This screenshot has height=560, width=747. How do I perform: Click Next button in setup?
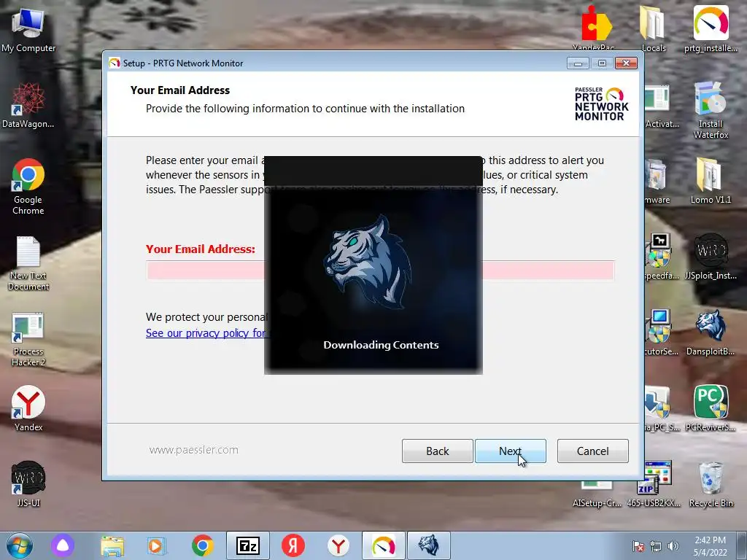[x=510, y=451]
